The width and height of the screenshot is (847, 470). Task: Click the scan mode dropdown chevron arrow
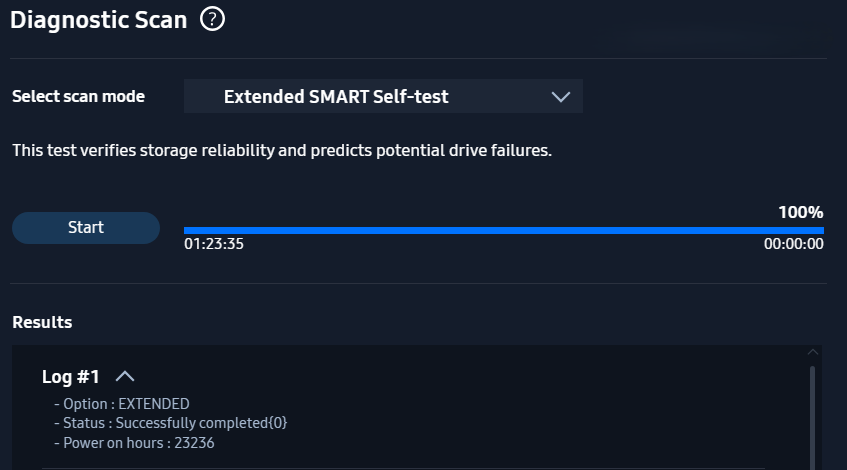pyautogui.click(x=561, y=97)
